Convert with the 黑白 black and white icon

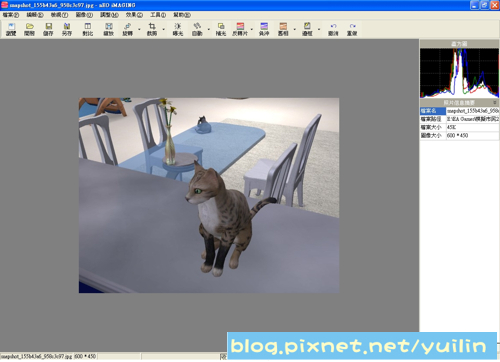tap(283, 29)
